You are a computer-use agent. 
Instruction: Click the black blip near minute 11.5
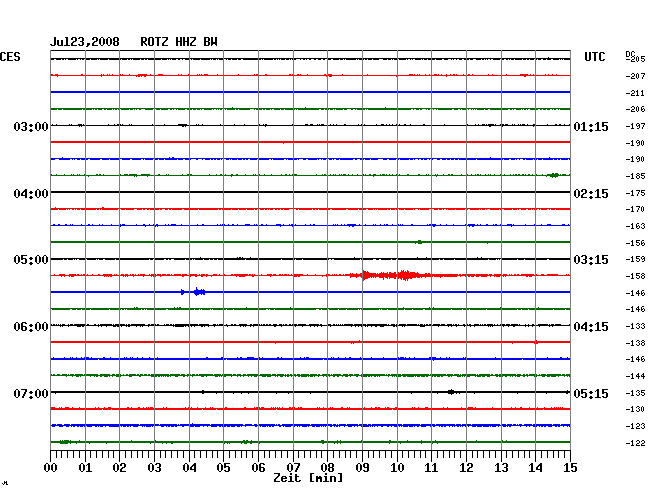[451, 392]
